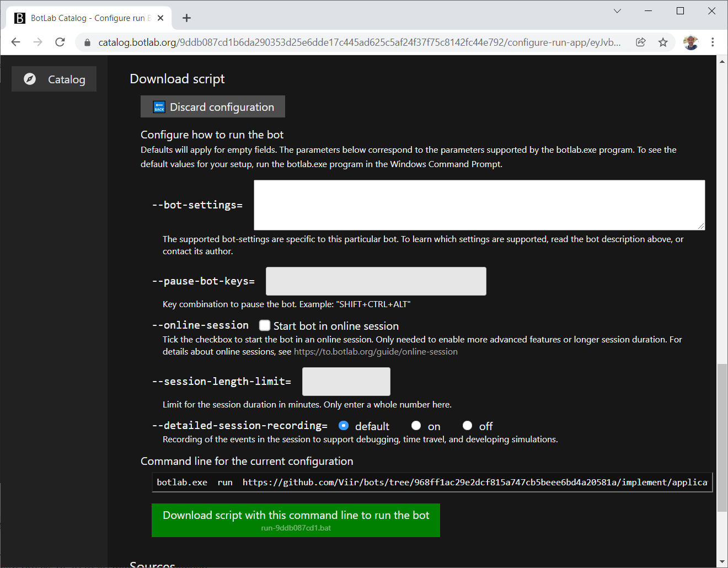Click the page scrollbar thumb
Viewport: 728px width, 568px height.
point(722,438)
